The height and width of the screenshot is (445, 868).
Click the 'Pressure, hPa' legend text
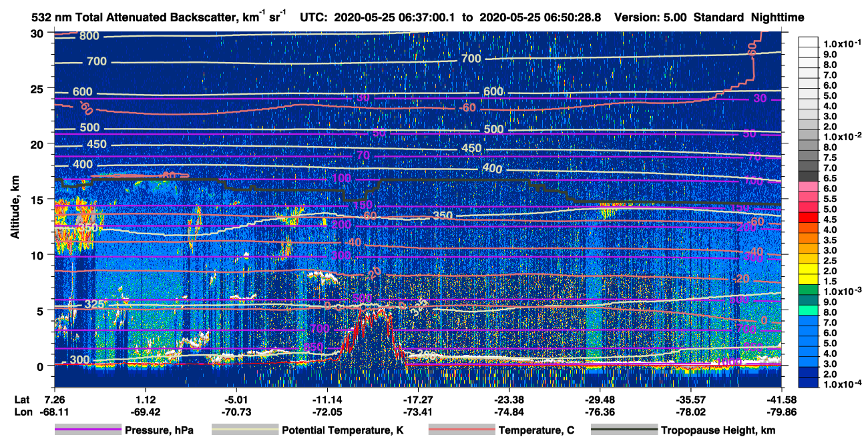pos(158,430)
